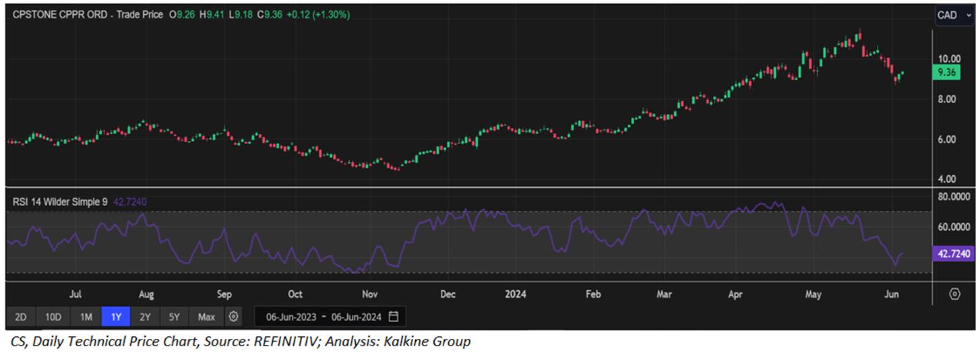Switch chart to 2Y range
980x353 pixels.
(144, 316)
